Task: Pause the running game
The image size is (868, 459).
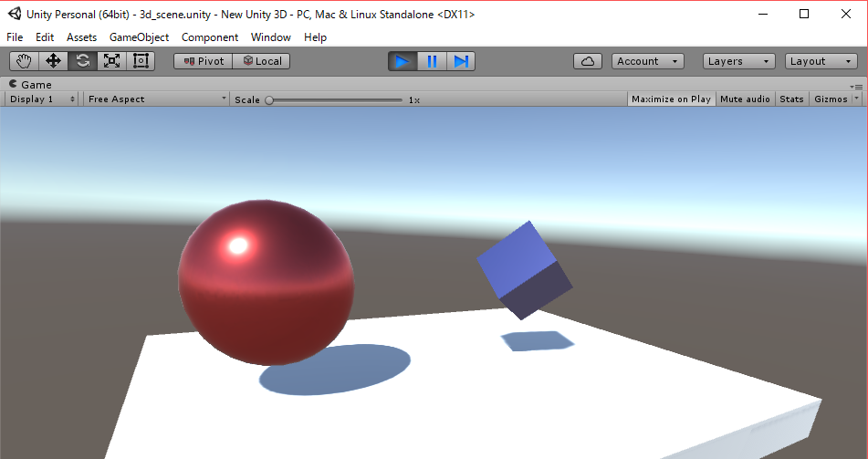Action: (432, 61)
